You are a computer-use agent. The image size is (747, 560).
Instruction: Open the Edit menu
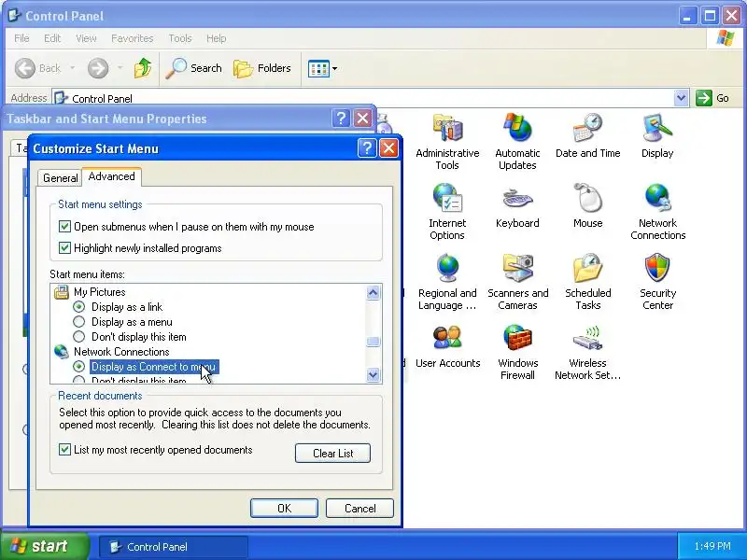click(x=52, y=38)
